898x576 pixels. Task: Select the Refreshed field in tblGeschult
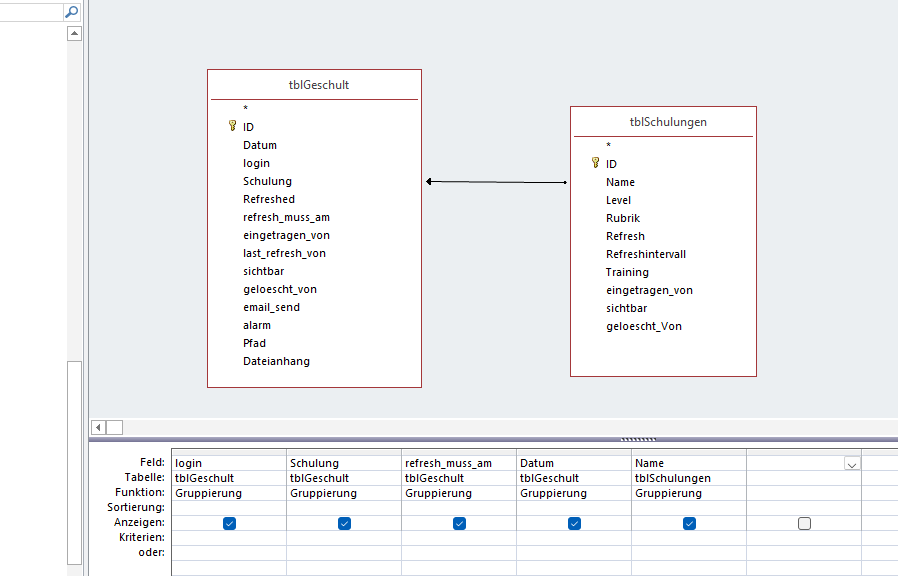click(x=269, y=199)
